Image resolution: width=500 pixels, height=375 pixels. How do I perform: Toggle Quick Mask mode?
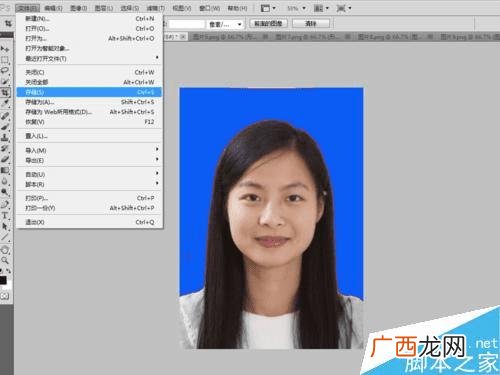(5, 296)
